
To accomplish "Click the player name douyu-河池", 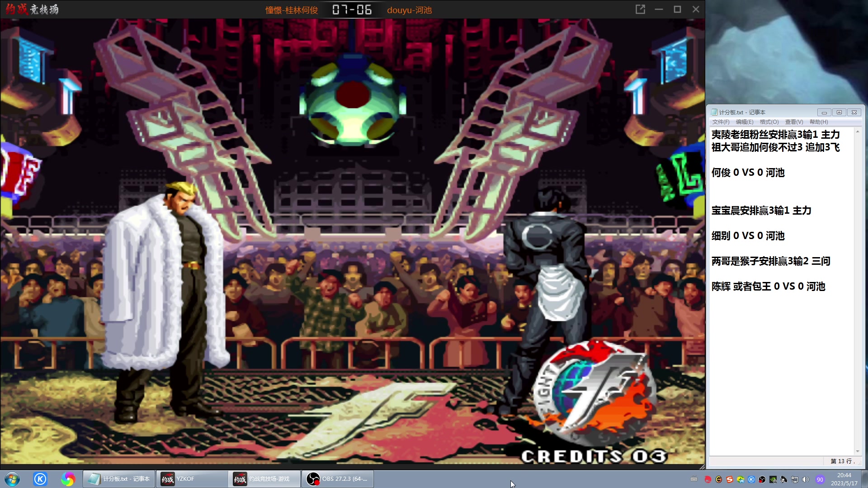I will [410, 10].
